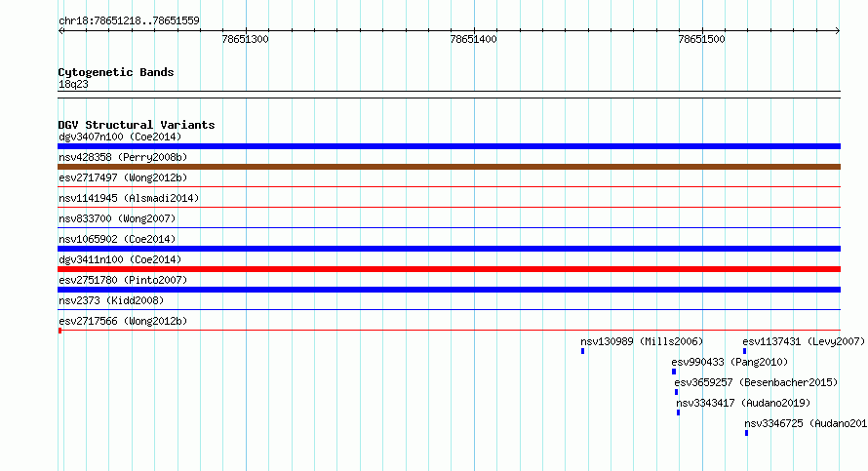Click the DGV Structural Variants heading
The height and width of the screenshot is (471, 868).
click(137, 125)
